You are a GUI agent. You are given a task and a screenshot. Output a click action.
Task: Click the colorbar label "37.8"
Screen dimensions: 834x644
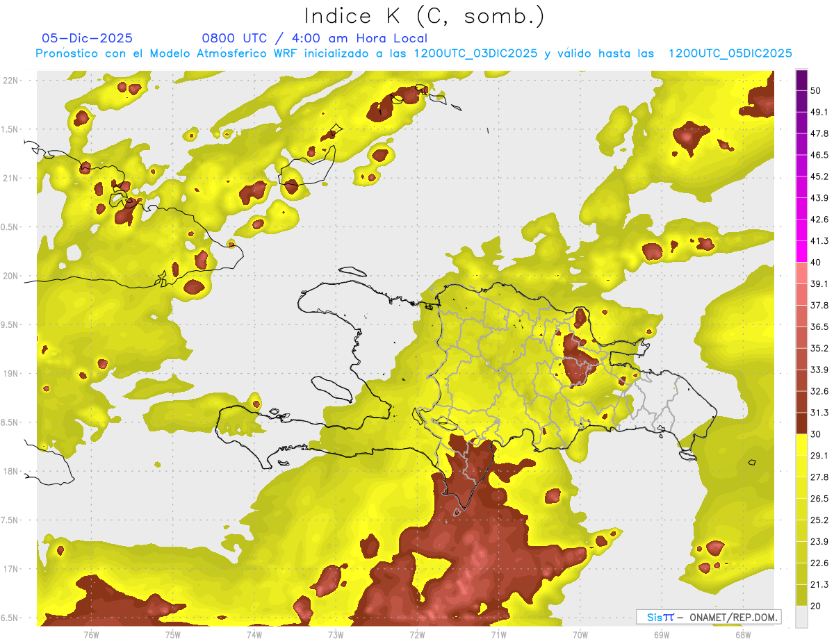[819, 305]
